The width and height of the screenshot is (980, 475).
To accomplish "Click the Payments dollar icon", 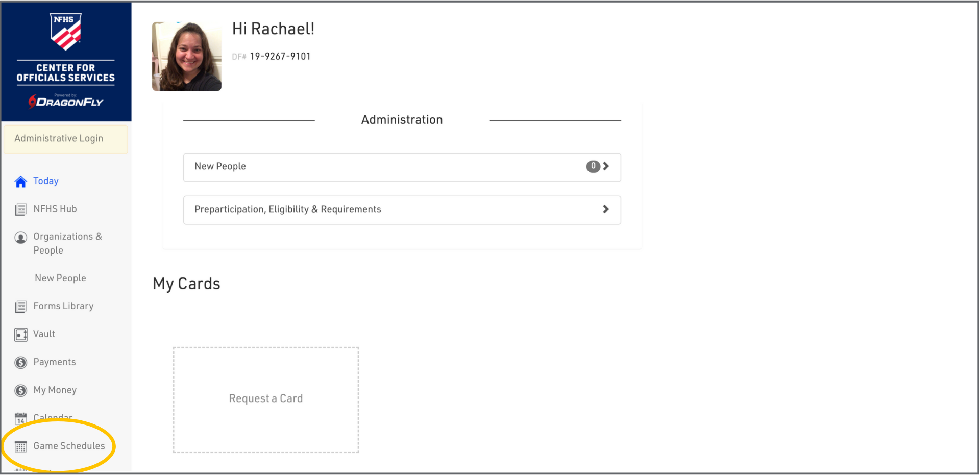I will (x=20, y=363).
